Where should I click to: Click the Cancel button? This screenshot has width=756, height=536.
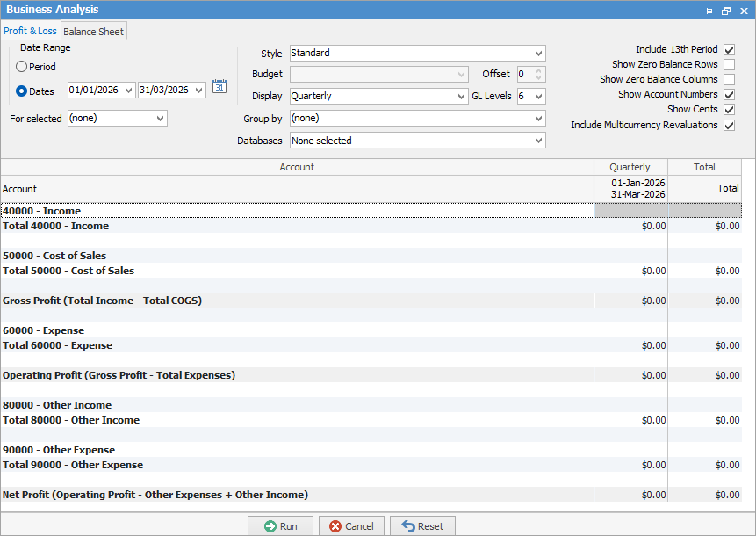351,525
